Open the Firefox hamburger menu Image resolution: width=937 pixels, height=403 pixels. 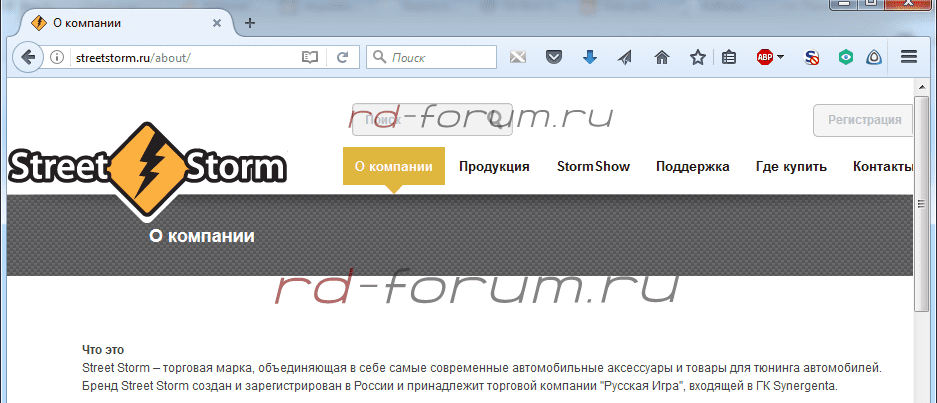tap(909, 57)
